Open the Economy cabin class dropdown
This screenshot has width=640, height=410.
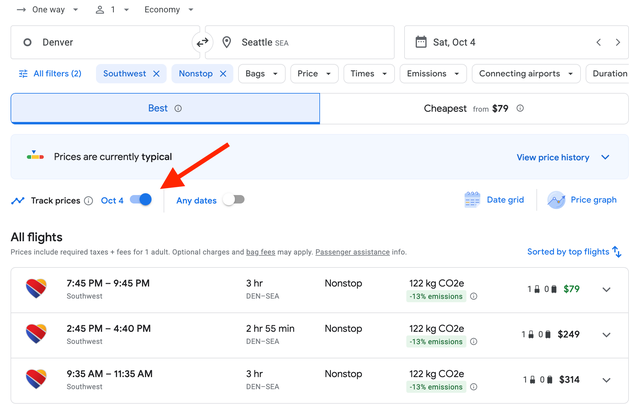169,10
